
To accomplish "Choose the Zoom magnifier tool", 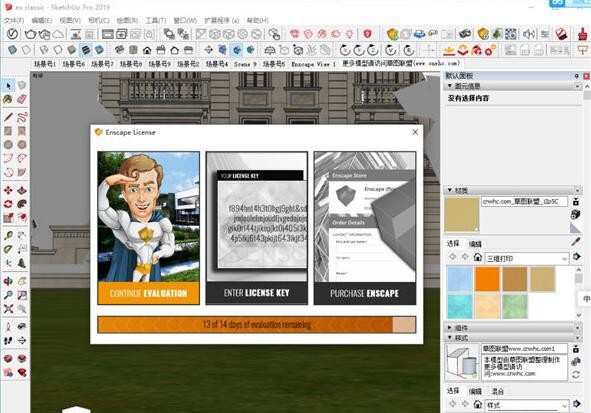I will [x=8, y=295].
